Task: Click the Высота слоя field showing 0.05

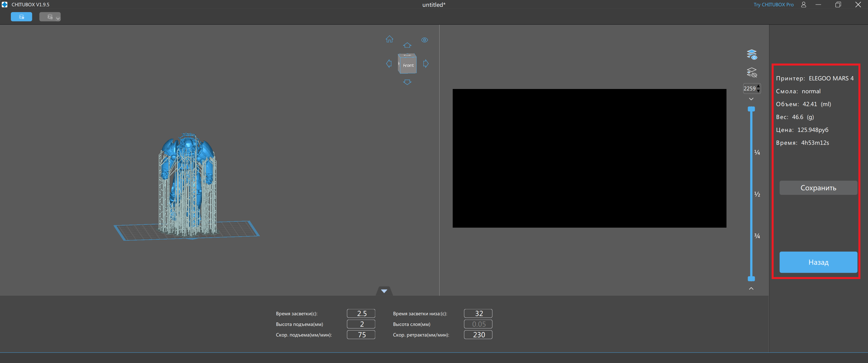Action: (478, 324)
